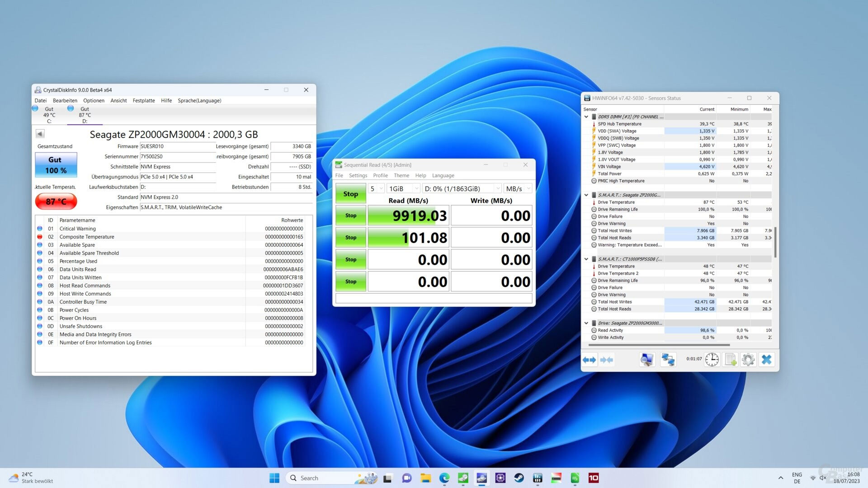The height and width of the screenshot is (488, 868).
Task: Open HWiNFO sensor settings gear icon
Action: (x=748, y=360)
